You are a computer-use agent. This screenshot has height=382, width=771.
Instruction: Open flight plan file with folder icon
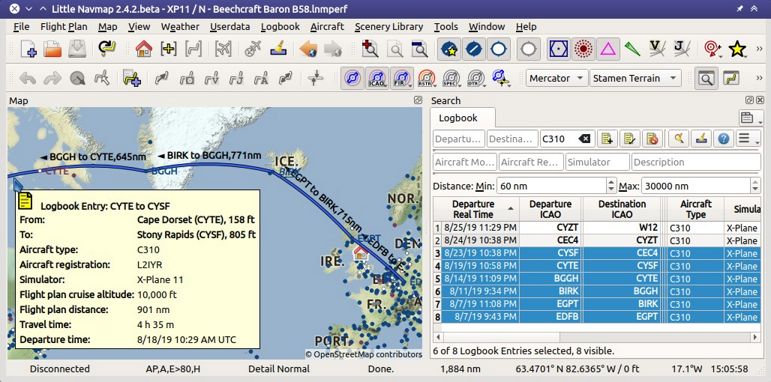pyautogui.click(x=52, y=49)
